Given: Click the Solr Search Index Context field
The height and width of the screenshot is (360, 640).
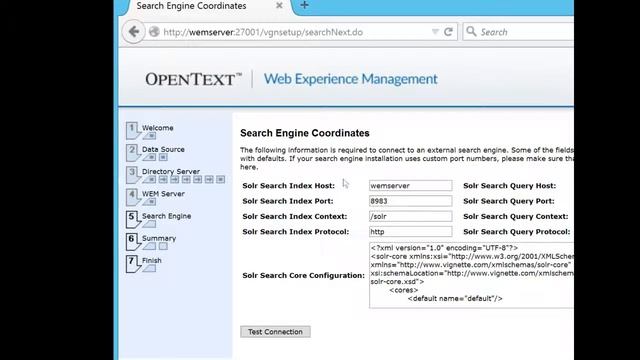Looking at the screenshot, I should 411,216.
